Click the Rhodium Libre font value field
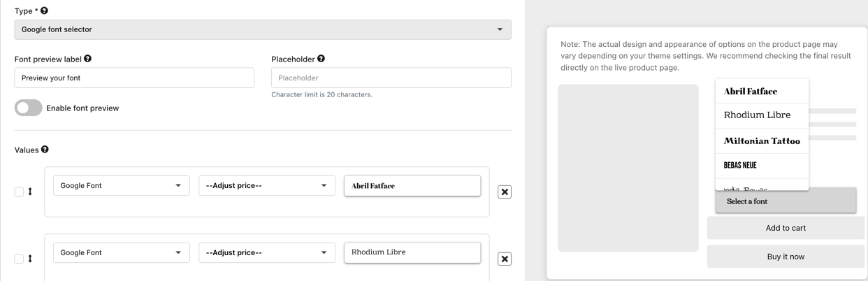The image size is (868, 281). [x=412, y=252]
